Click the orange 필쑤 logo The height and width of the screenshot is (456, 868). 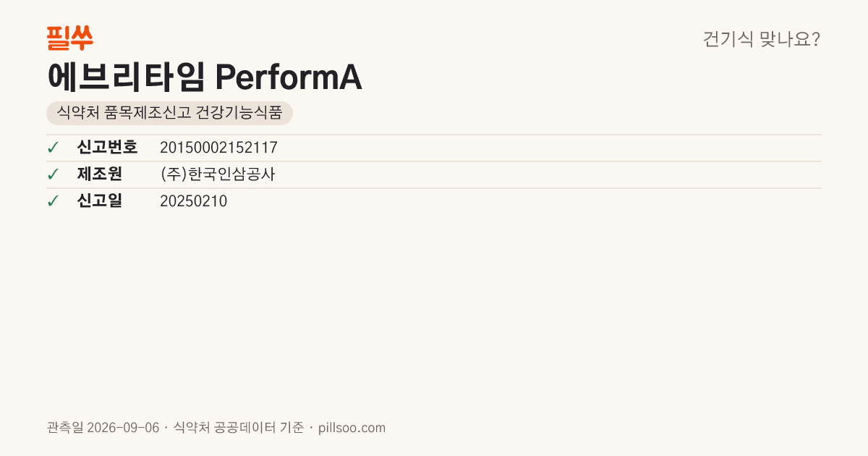69,38
